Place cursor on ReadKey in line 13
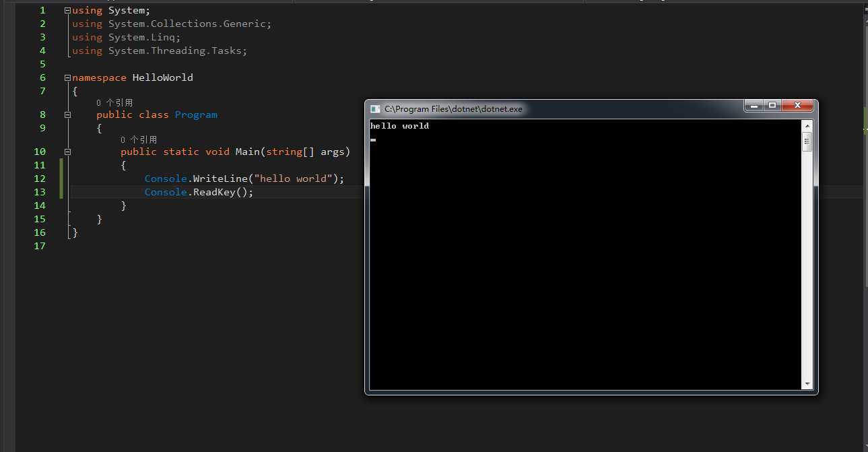The width and height of the screenshot is (868, 452). click(214, 192)
